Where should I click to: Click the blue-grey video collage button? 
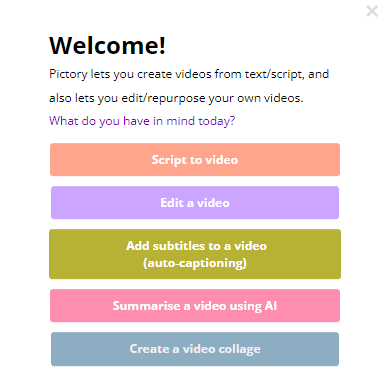tap(195, 349)
